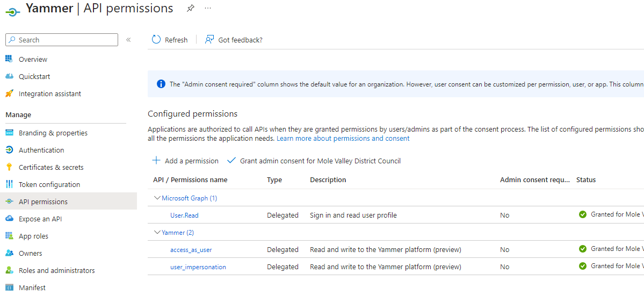Click the Authentication loop icon
Screen dimensions: 644x295
9,150
